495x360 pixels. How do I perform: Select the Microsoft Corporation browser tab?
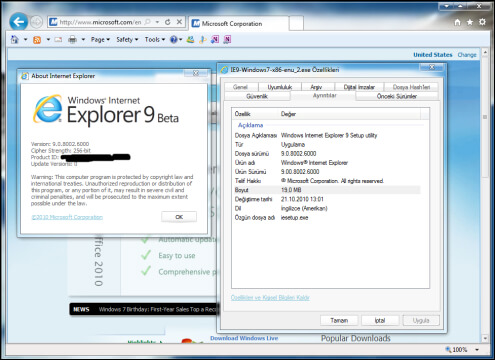pos(238,23)
